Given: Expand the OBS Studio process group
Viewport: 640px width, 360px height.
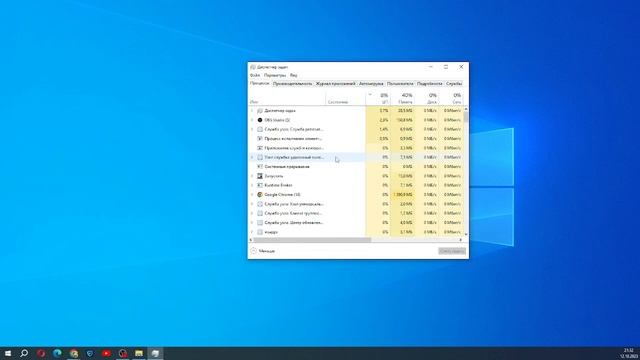Looking at the screenshot, I should (x=252, y=120).
